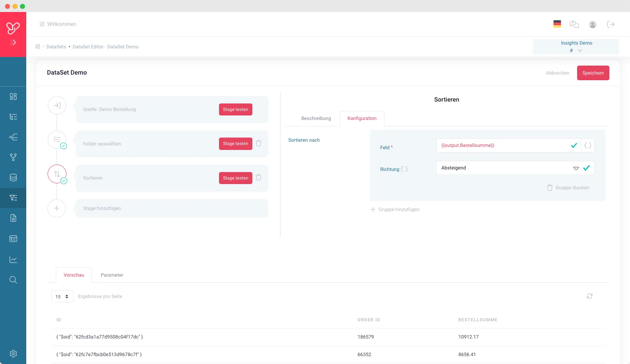Click Gruppe hinzufügen

395,210
